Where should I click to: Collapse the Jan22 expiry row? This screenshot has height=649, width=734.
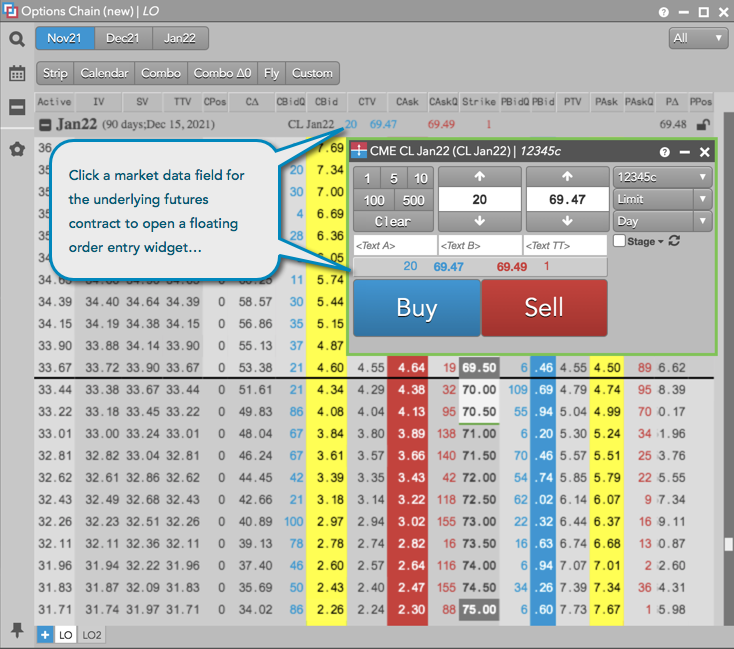[45, 125]
